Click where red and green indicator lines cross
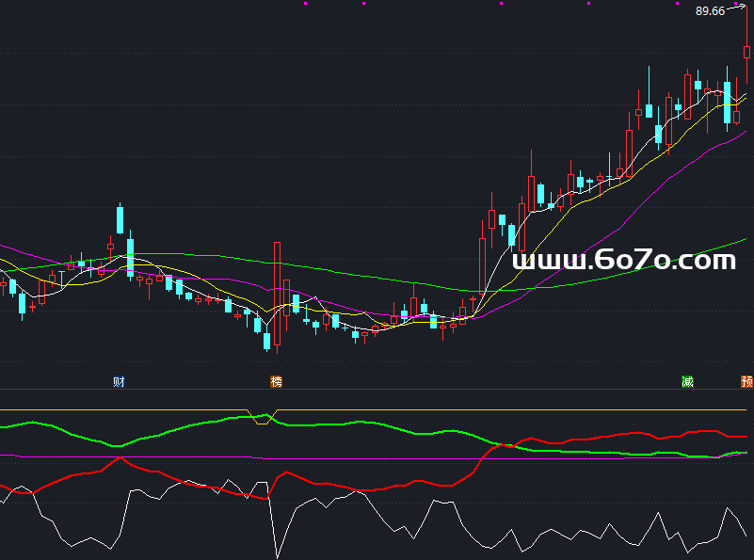 tap(501, 445)
